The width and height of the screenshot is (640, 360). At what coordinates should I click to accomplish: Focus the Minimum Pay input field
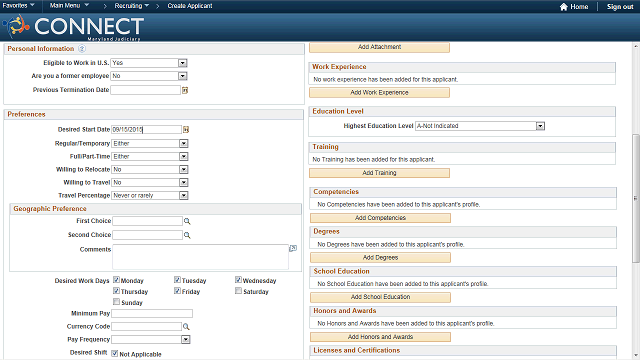pyautogui.click(x=152, y=313)
